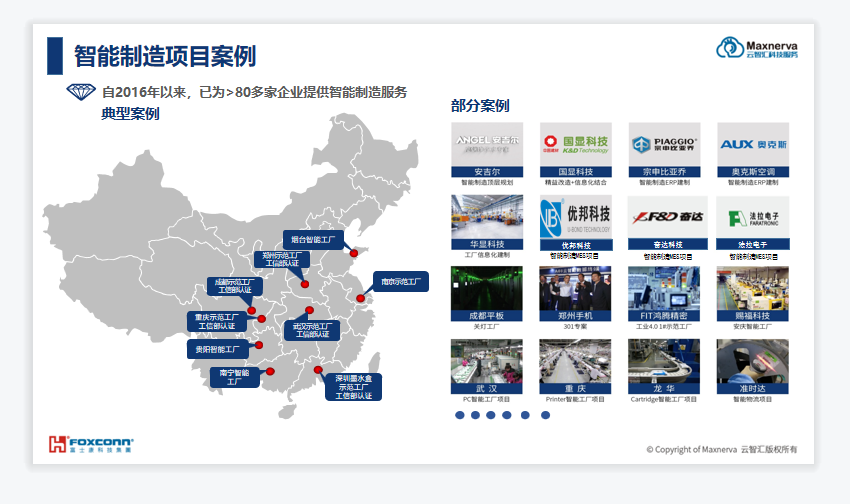The image size is (850, 504).
Task: Open the 成都平板 dark factory thumbnail
Action: click(487, 294)
